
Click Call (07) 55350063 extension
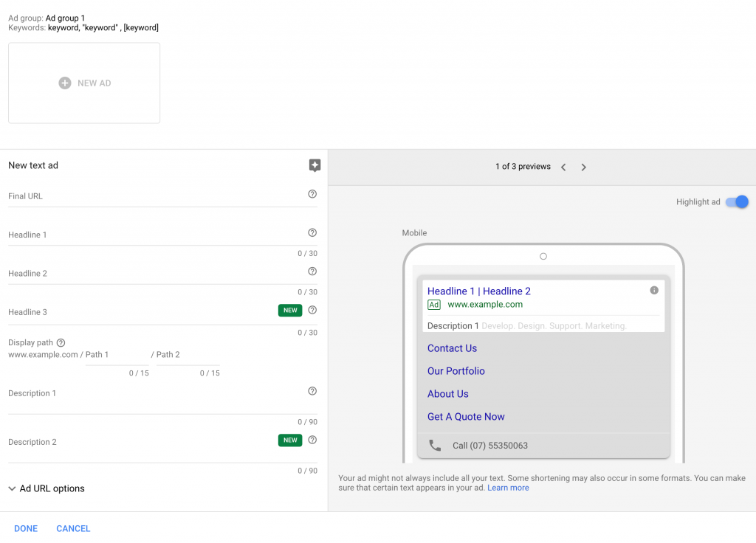pyautogui.click(x=490, y=446)
